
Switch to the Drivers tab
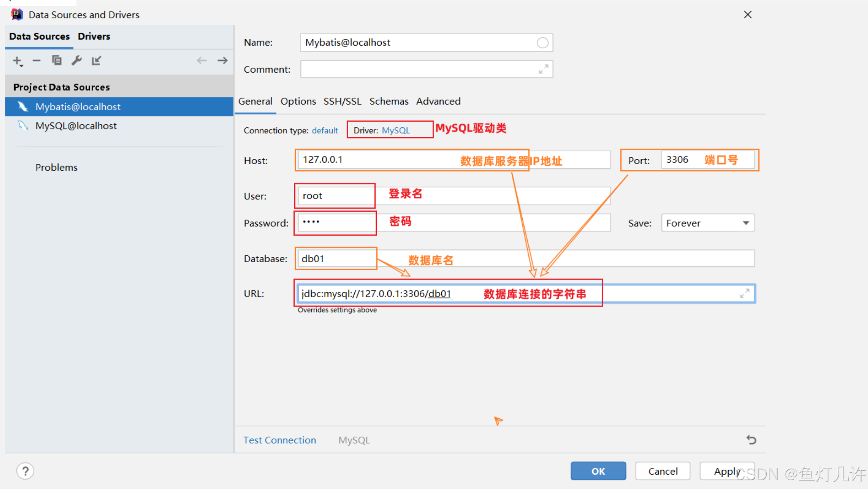coord(94,36)
